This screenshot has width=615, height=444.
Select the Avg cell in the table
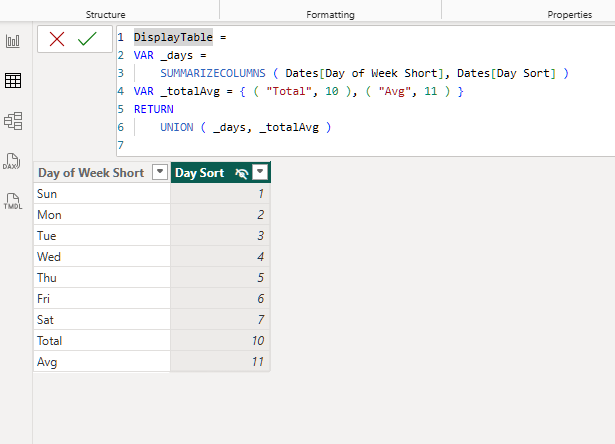[x=102, y=362]
